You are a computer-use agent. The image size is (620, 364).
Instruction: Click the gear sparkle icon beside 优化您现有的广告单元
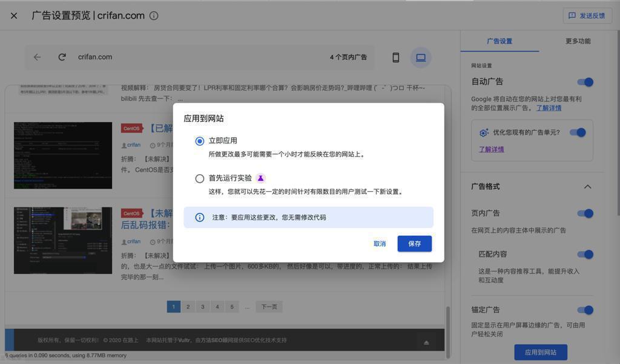pyautogui.click(x=484, y=132)
